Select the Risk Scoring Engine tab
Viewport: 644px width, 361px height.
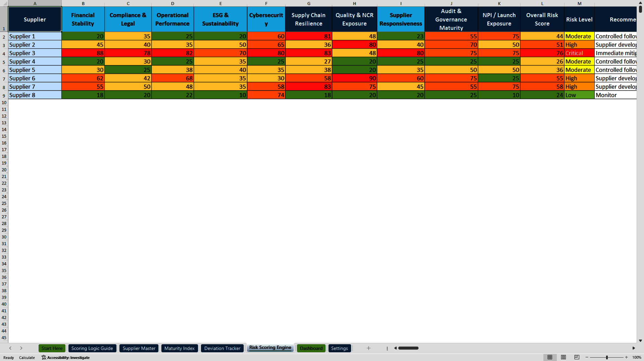tap(270, 348)
